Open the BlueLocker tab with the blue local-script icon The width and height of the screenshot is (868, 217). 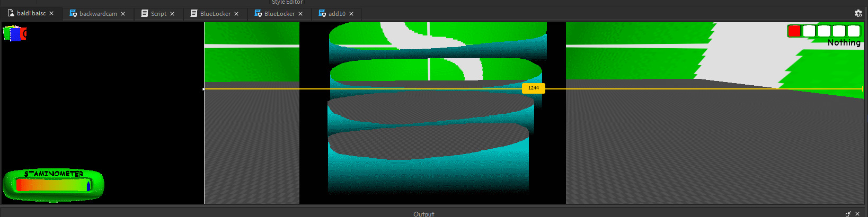pos(279,14)
